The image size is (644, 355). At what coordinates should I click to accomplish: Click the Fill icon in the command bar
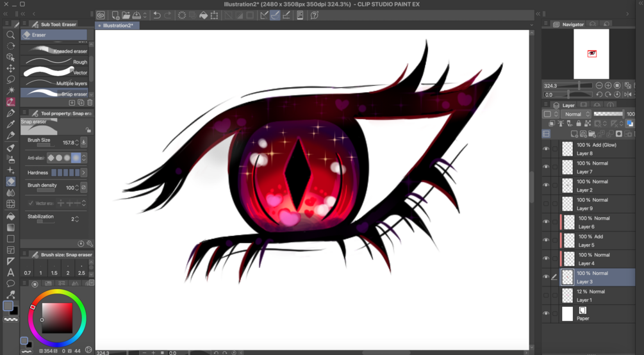203,15
